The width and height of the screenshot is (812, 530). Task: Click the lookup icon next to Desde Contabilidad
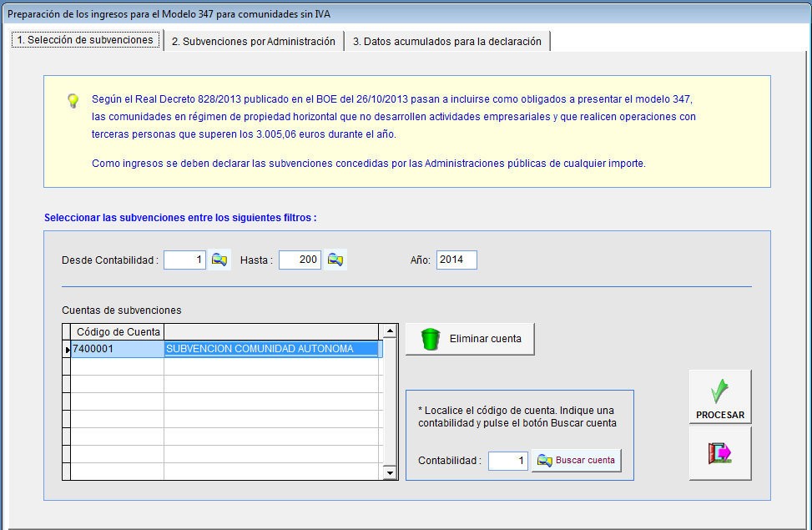click(219, 260)
